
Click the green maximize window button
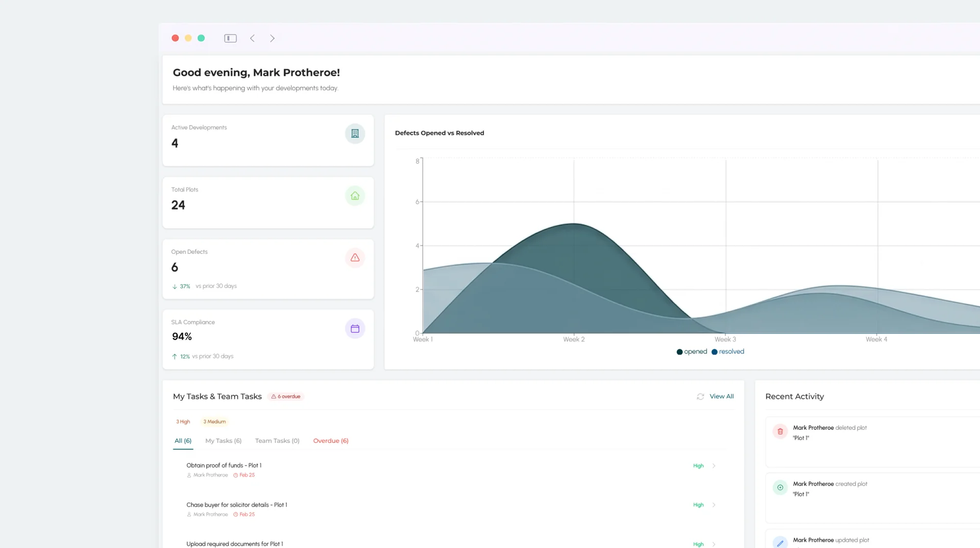coord(201,38)
